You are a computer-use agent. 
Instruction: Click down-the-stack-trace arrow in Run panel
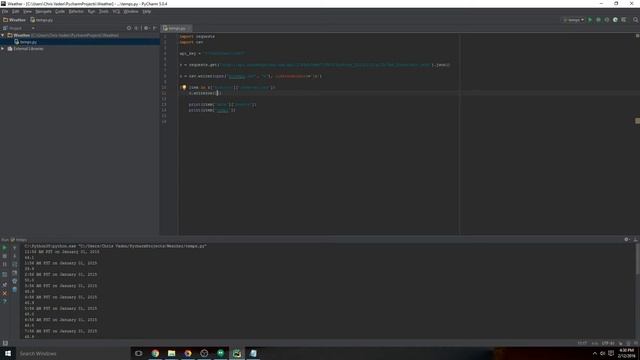(x=15, y=256)
